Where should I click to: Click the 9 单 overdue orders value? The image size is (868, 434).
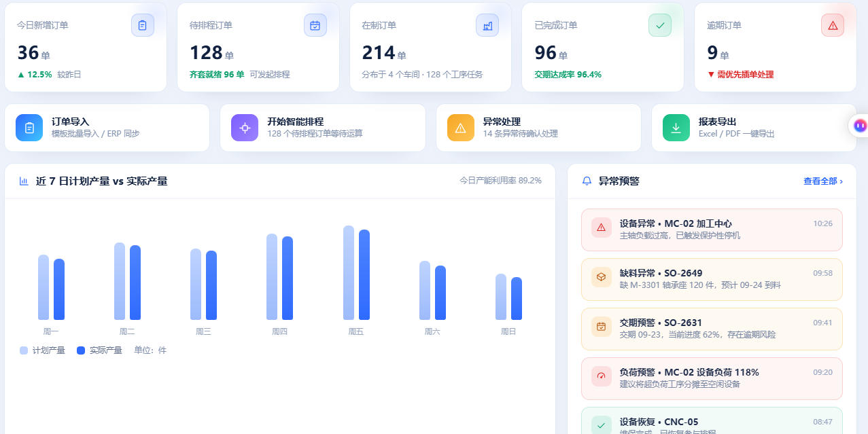718,53
